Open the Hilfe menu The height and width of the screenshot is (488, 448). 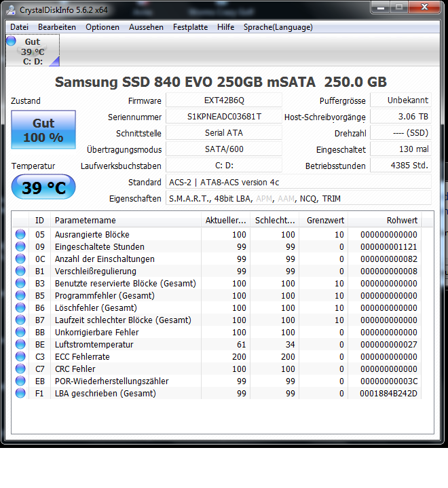pos(226,27)
